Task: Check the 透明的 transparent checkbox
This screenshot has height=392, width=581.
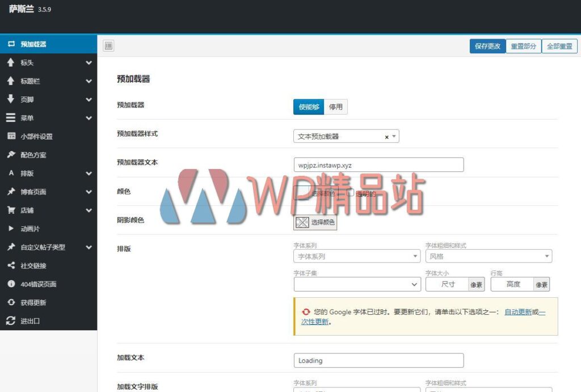Action: [351, 192]
